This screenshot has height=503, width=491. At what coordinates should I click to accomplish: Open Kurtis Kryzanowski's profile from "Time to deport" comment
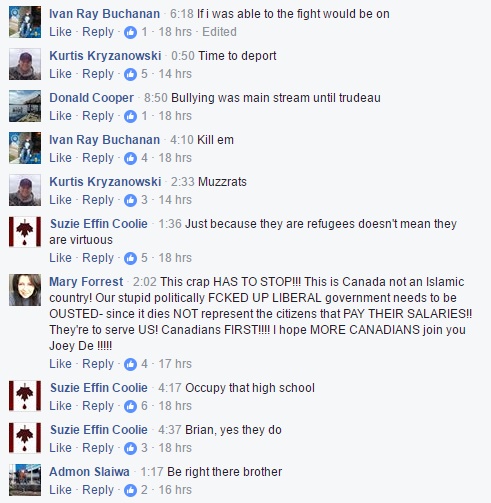pyautogui.click(x=105, y=56)
